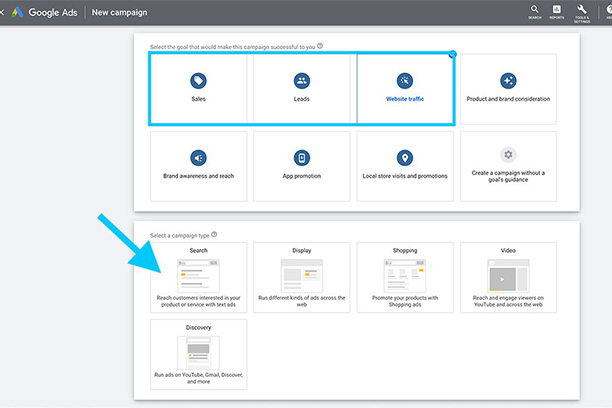Click the Search card title
Image resolution: width=612 pixels, height=408 pixels.
coord(198,251)
